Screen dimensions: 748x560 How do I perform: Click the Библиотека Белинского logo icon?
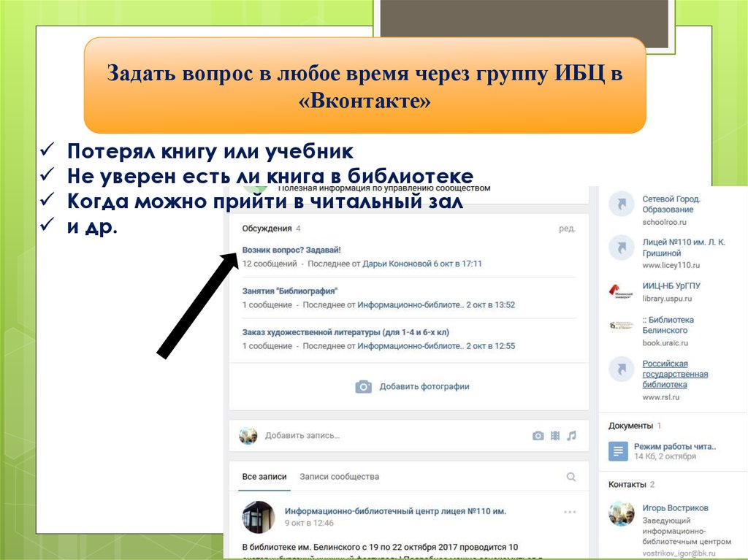[621, 326]
